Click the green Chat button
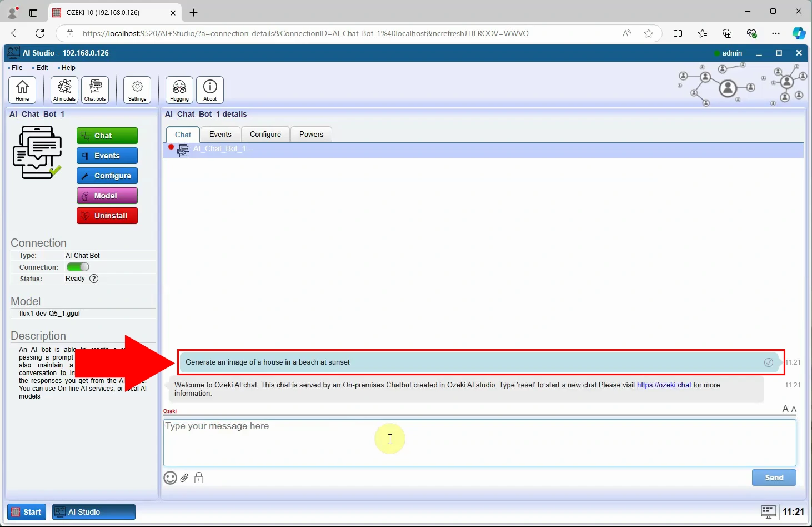The height and width of the screenshot is (527, 812). click(x=107, y=136)
